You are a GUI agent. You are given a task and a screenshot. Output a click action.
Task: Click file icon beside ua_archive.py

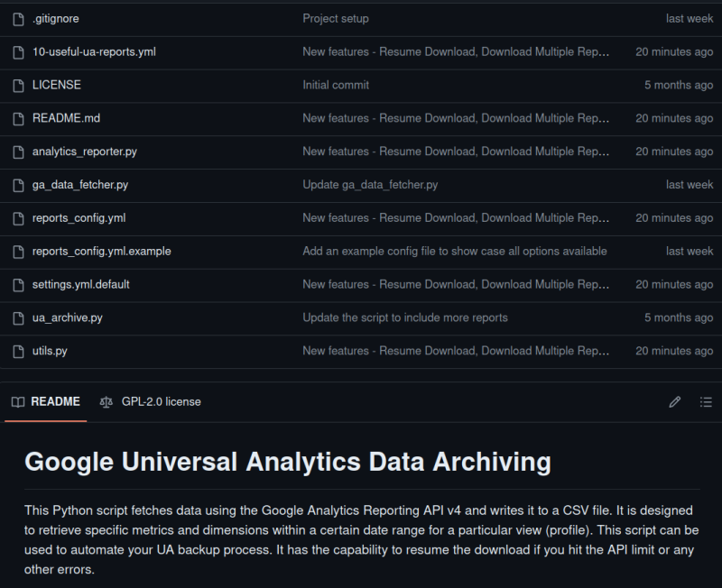pyautogui.click(x=18, y=317)
